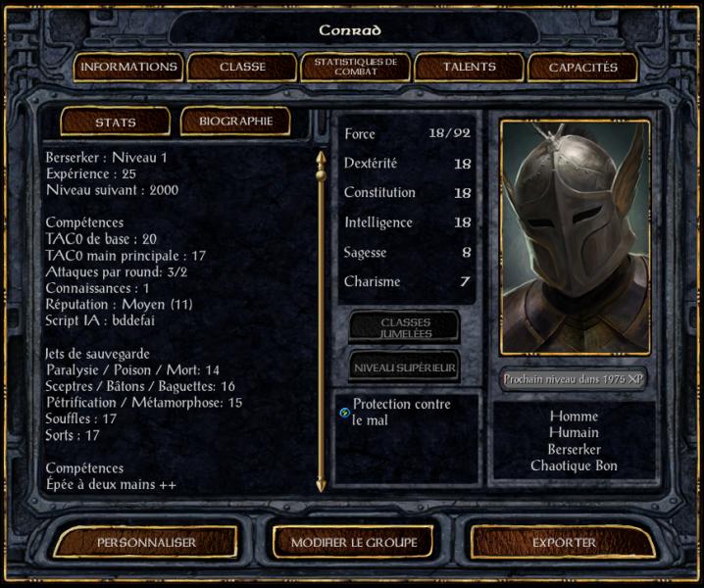Screen dimensions: 704x588
Task: Click 'Connaissances : 1' line
Action: click(97, 288)
